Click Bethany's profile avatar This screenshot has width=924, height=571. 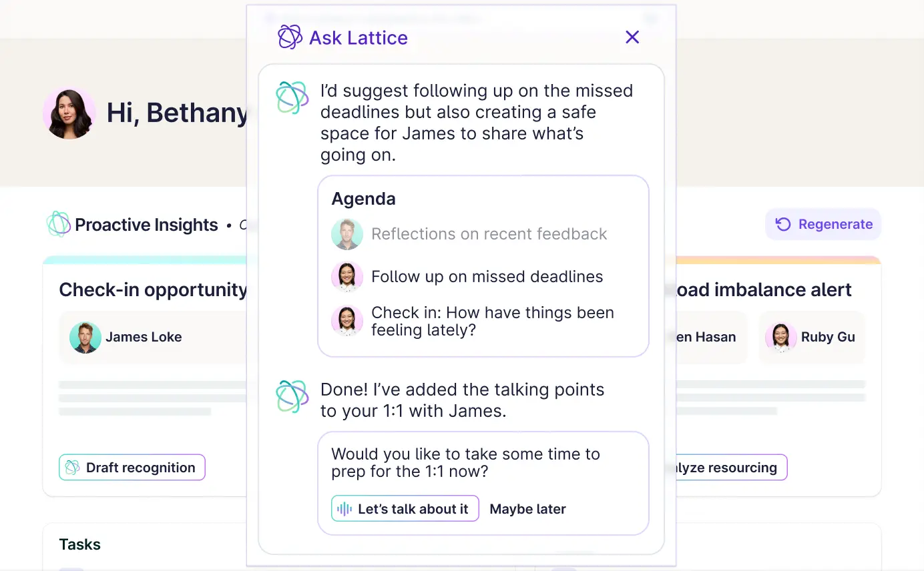[69, 113]
